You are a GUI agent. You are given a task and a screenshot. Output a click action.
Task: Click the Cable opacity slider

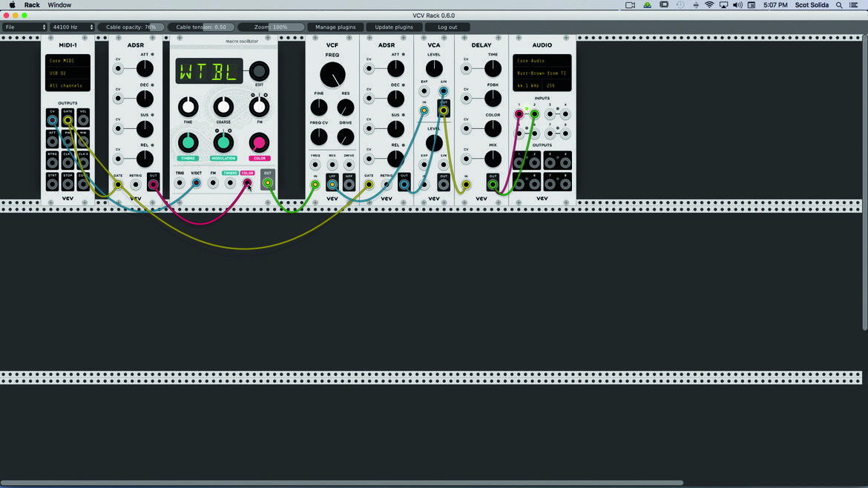click(131, 27)
